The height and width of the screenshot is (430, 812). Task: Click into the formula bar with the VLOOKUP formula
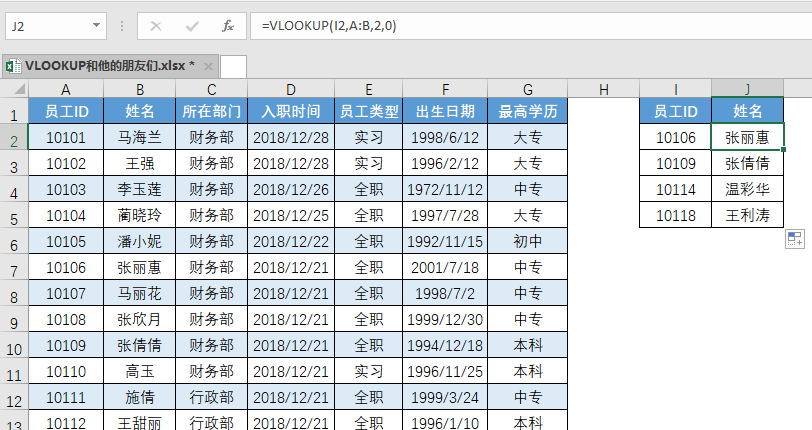(531, 26)
